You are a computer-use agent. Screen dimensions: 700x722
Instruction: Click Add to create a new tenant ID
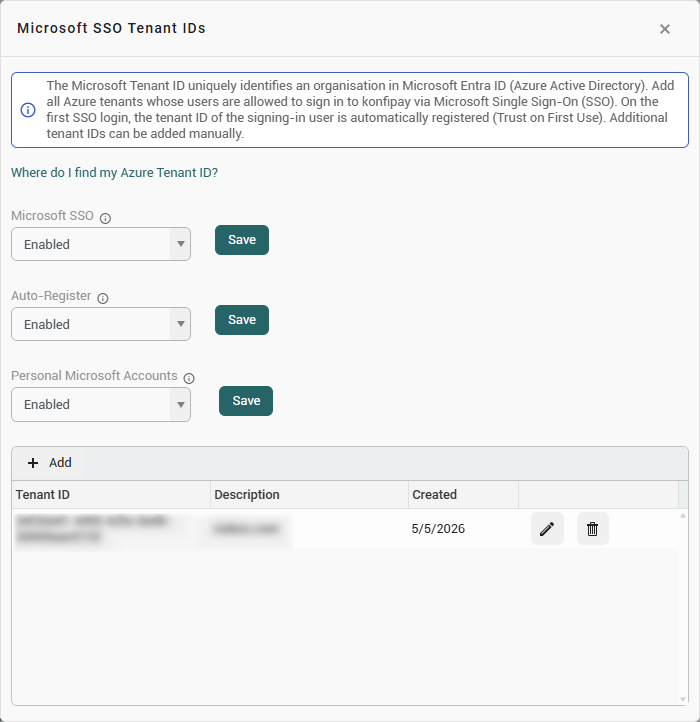coord(50,463)
